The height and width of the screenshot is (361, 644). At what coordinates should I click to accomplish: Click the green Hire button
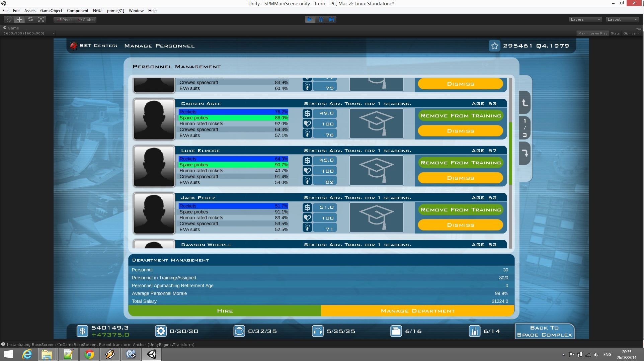pos(225,311)
